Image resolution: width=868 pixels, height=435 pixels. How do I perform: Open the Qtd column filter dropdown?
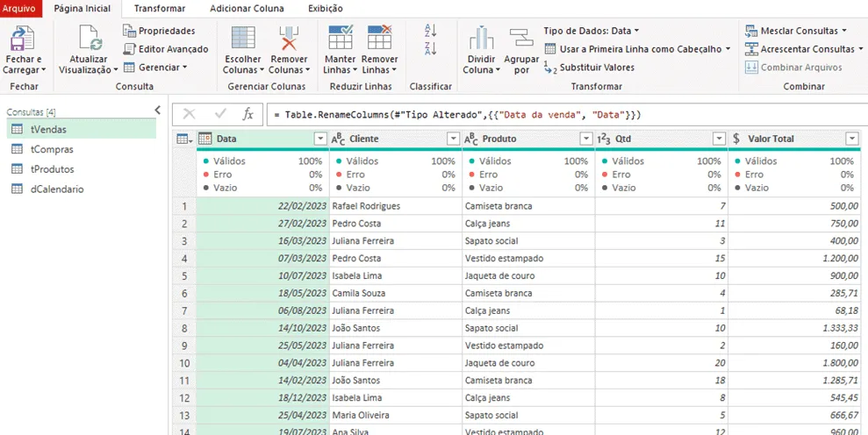tap(719, 139)
